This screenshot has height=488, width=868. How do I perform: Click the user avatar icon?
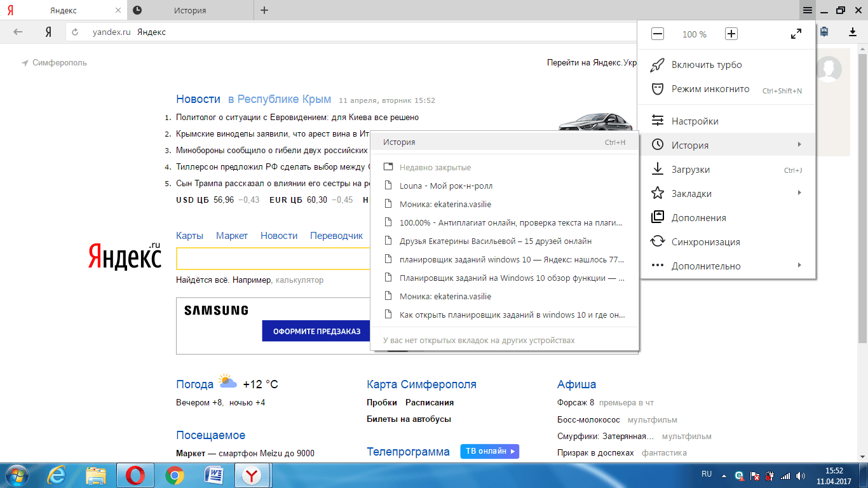click(x=829, y=69)
